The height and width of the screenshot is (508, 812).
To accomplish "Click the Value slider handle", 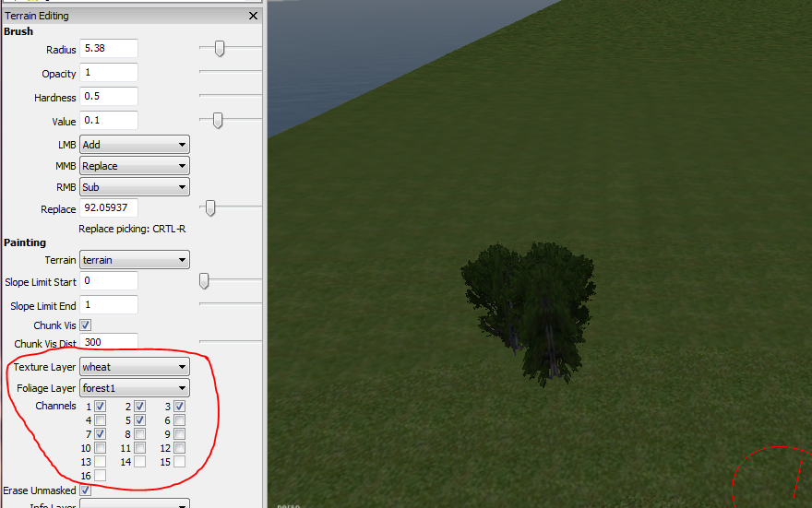I will point(218,120).
